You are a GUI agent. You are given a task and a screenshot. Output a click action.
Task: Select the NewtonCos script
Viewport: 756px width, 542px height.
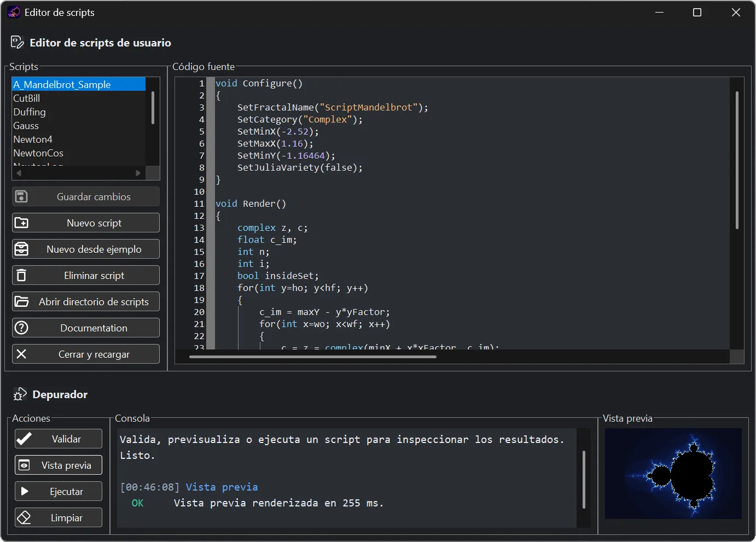pos(79,153)
